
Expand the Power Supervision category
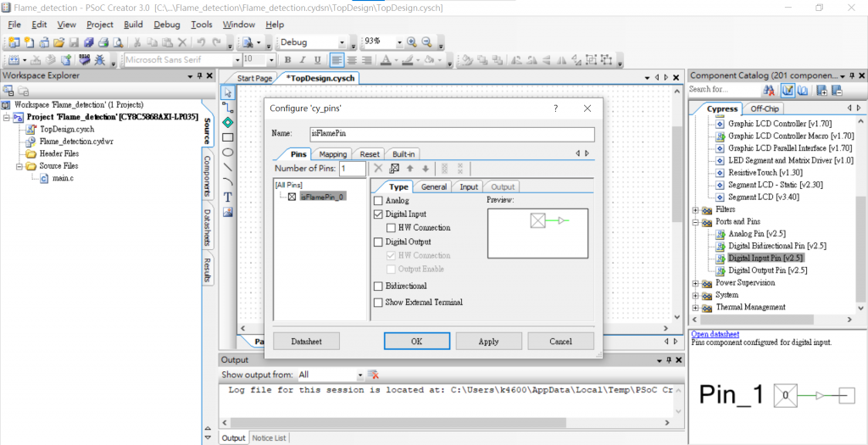(695, 283)
